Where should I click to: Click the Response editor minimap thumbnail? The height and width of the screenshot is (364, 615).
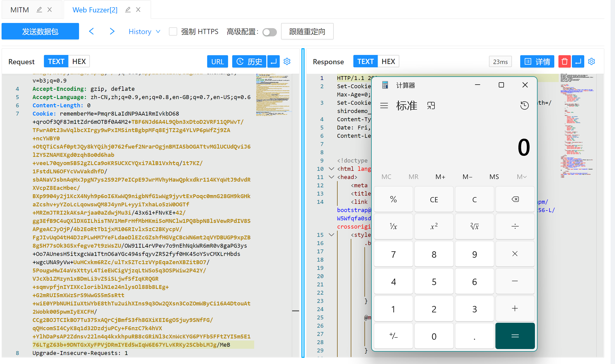(x=578, y=125)
